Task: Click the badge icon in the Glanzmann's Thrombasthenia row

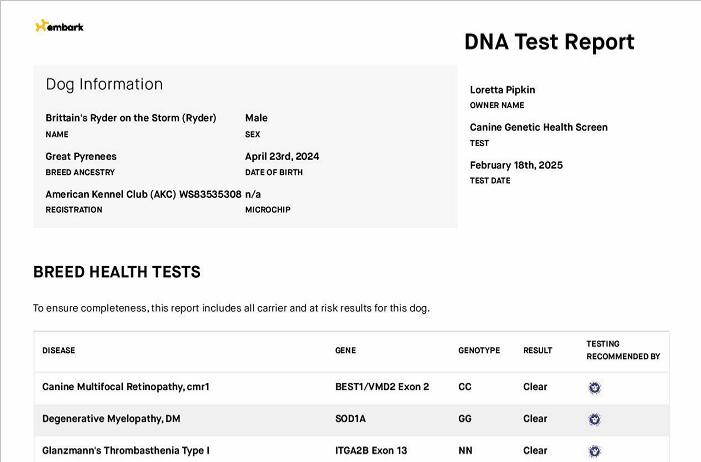Action: [594, 451]
